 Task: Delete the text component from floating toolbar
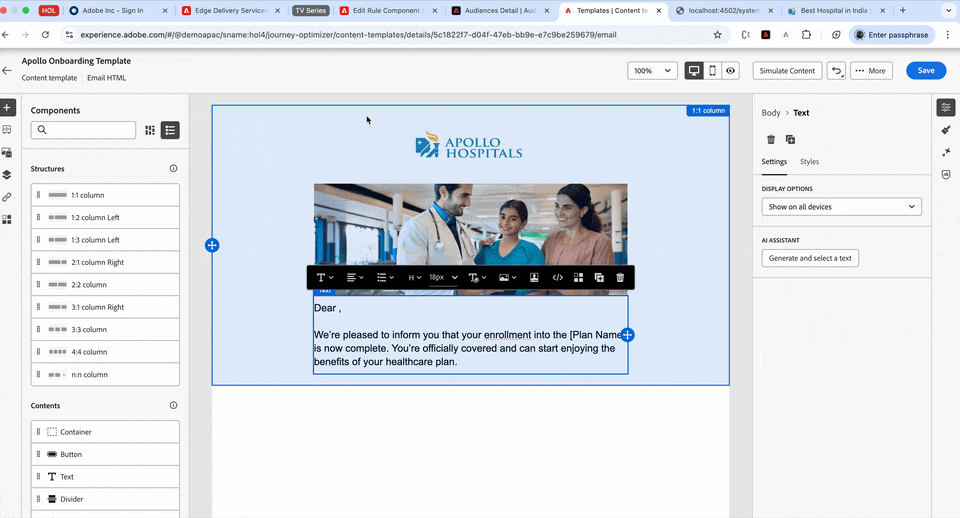click(620, 277)
